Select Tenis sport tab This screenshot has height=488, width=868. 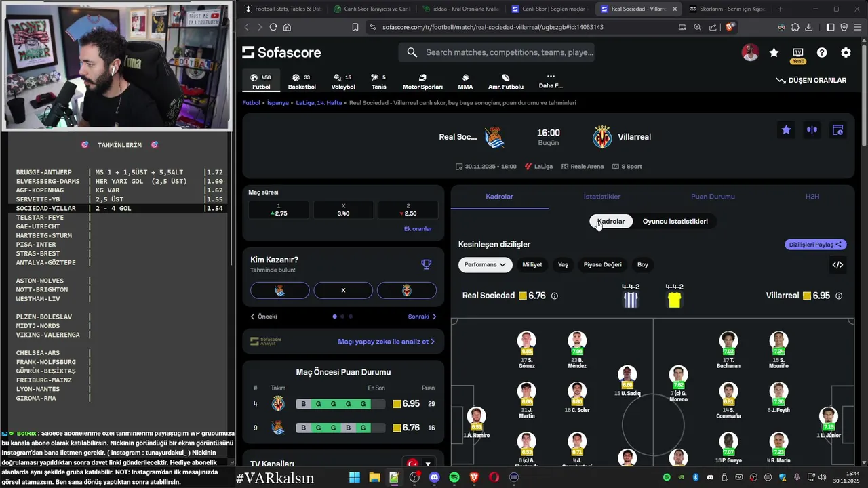[378, 82]
